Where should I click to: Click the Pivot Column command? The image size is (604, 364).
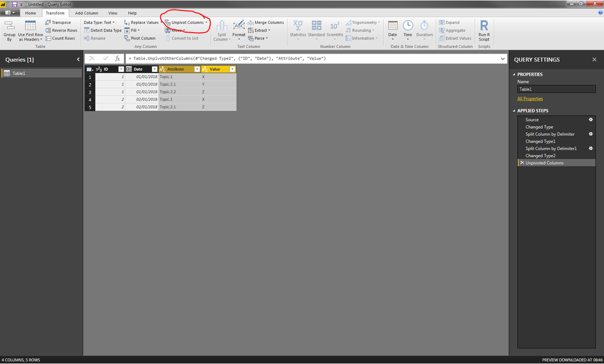pyautogui.click(x=140, y=38)
